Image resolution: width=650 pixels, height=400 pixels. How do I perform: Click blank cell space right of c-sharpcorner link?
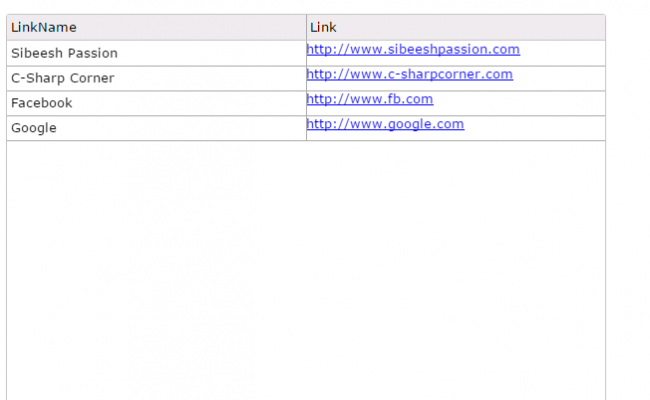(559, 78)
